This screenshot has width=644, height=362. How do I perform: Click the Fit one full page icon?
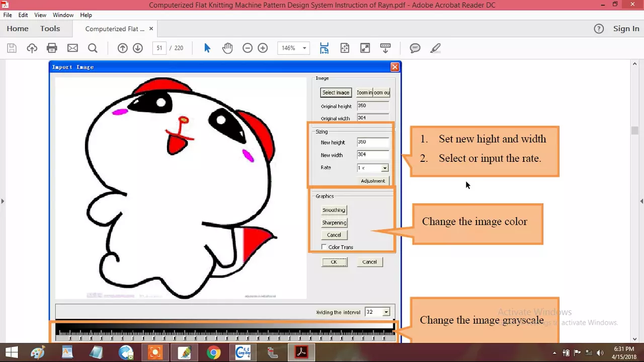pyautogui.click(x=345, y=48)
